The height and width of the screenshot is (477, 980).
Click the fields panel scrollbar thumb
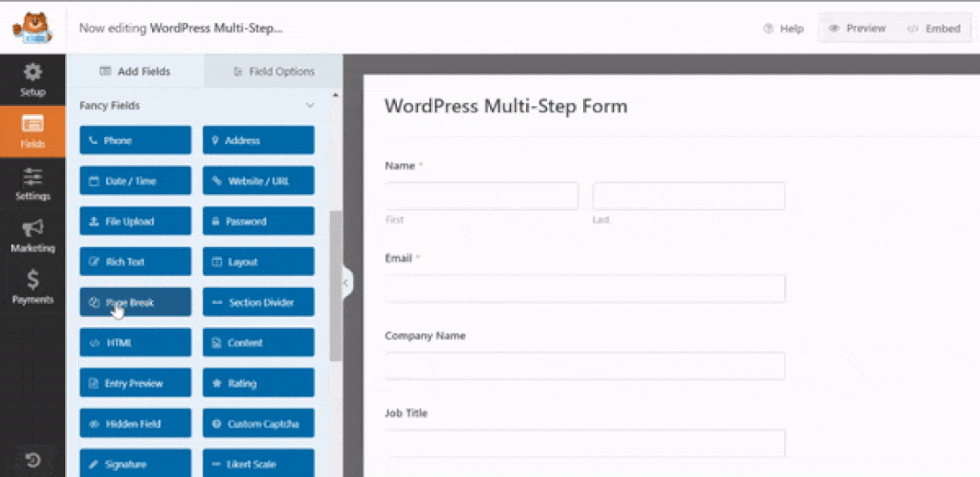(x=336, y=286)
